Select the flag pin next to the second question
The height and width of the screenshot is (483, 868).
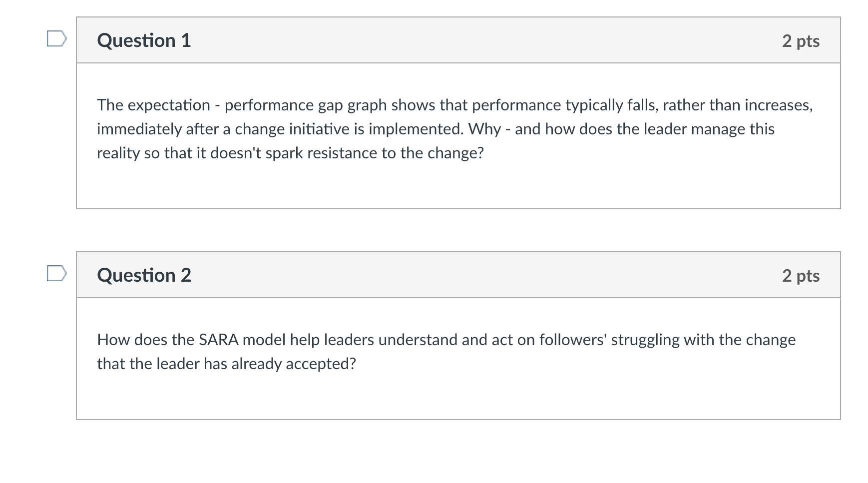(55, 274)
